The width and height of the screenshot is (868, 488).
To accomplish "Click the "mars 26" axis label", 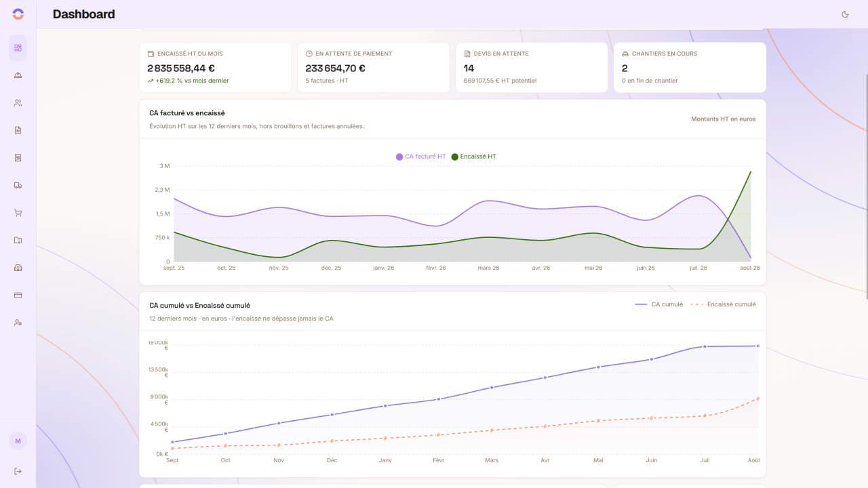I will [x=488, y=268].
